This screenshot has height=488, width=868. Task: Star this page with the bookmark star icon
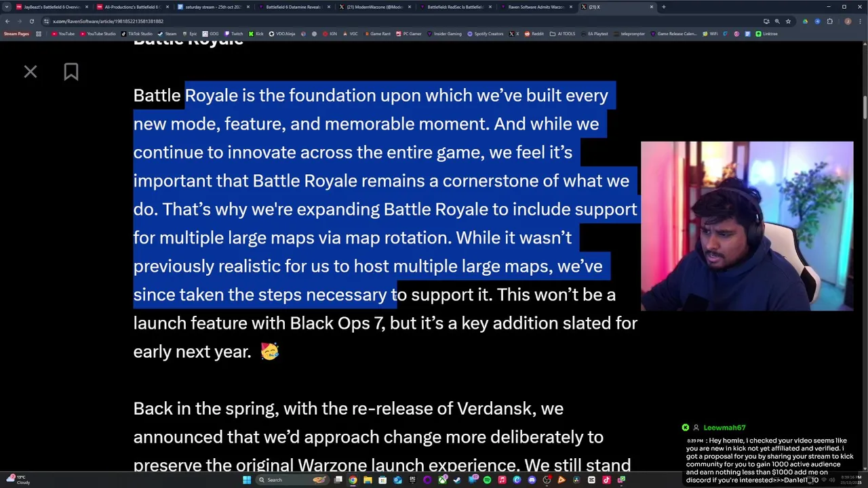[788, 21]
